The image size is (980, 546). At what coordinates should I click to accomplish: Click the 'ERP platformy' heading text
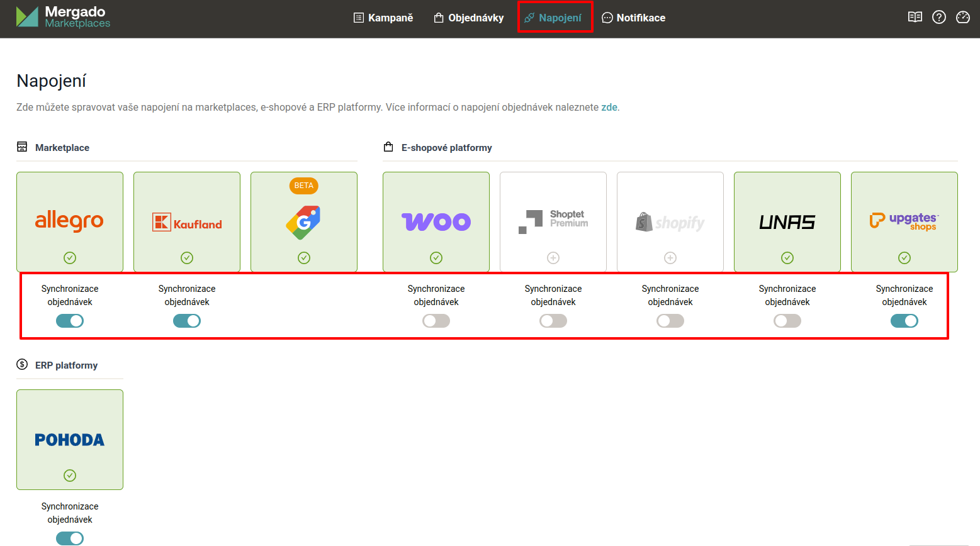click(66, 365)
